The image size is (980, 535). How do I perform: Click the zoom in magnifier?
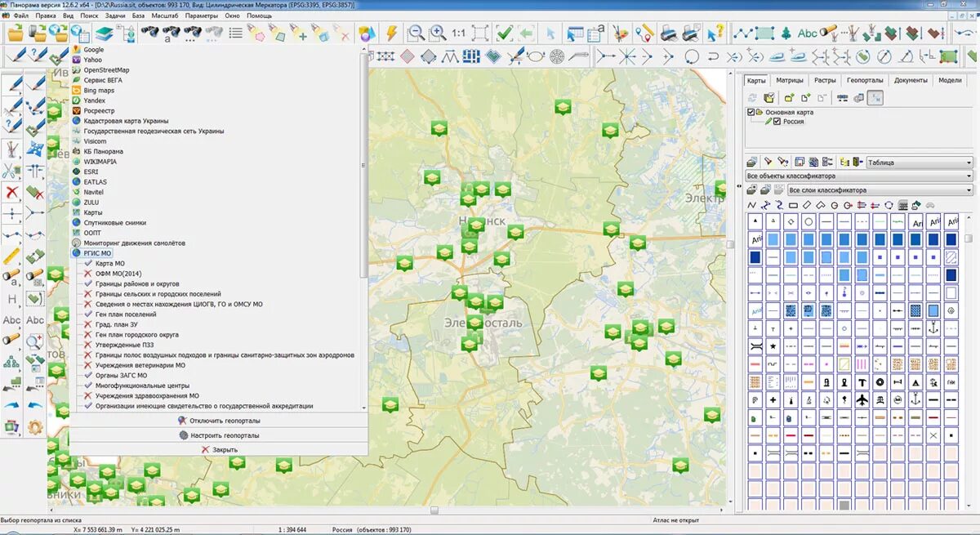tap(438, 33)
